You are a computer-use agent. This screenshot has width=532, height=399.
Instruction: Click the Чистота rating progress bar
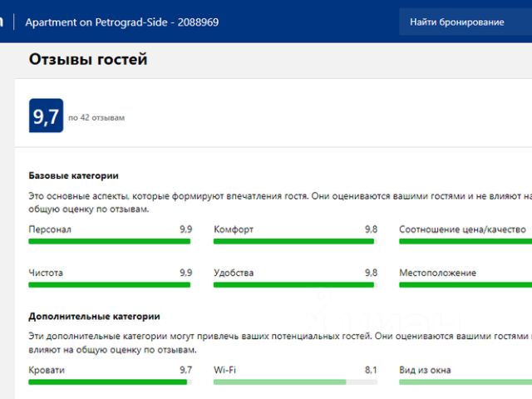click(110, 285)
